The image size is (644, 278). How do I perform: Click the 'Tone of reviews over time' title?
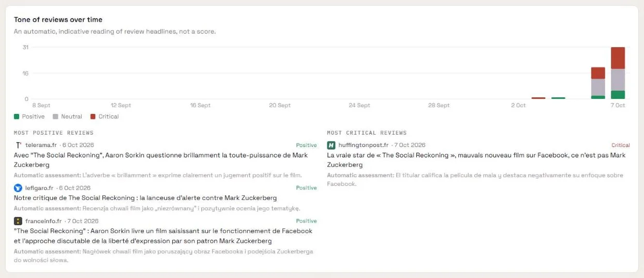click(x=58, y=20)
